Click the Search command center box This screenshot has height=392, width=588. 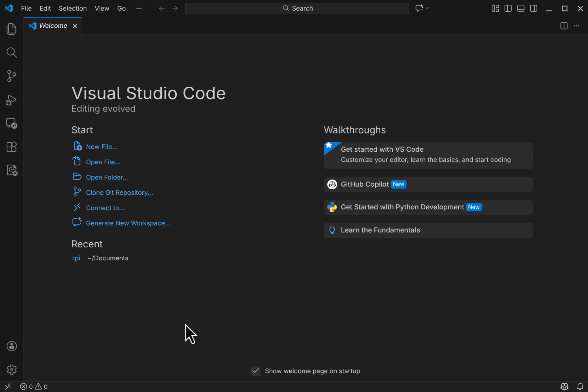point(297,9)
